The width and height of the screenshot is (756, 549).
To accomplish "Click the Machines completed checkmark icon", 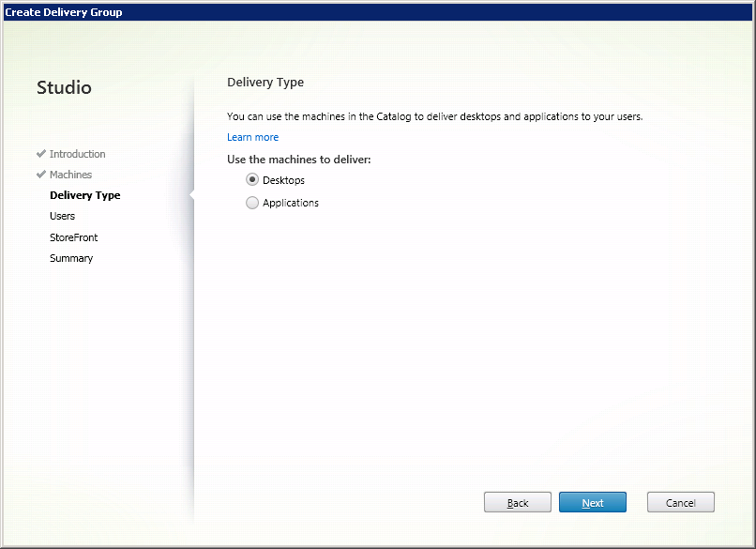I will [41, 175].
